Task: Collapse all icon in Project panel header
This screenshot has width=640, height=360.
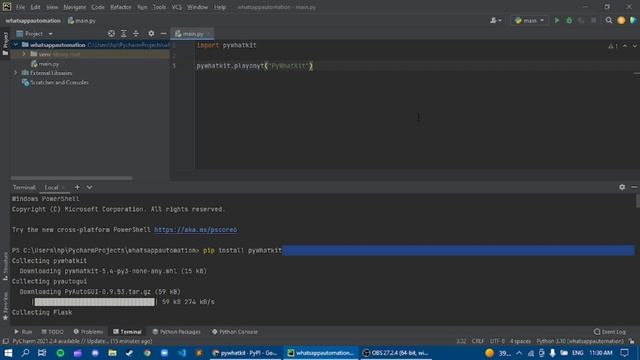Action: point(136,33)
